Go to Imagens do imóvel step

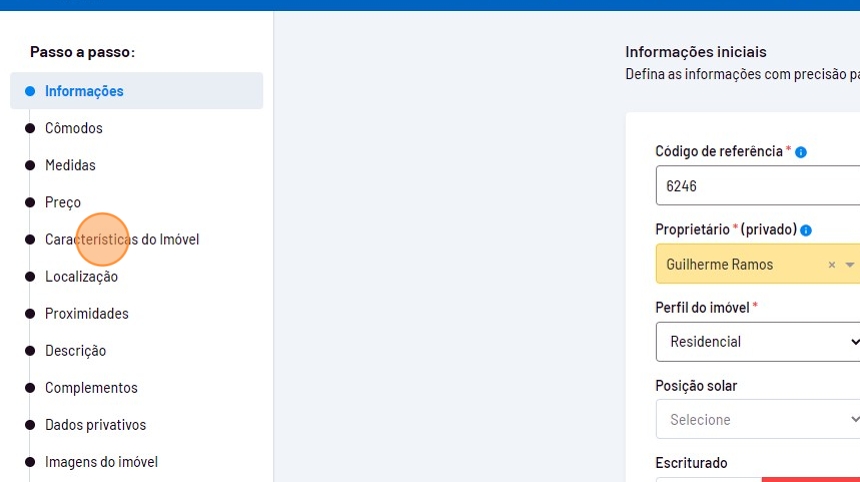101,462
